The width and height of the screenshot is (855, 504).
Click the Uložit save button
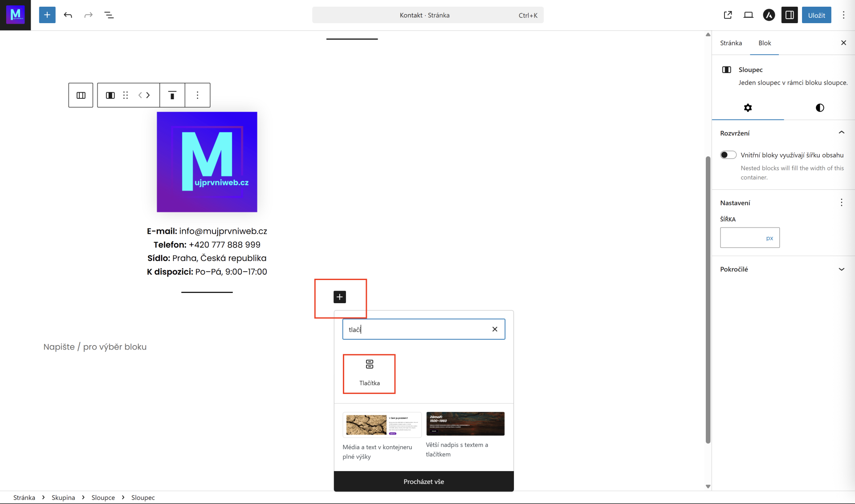[x=816, y=15]
